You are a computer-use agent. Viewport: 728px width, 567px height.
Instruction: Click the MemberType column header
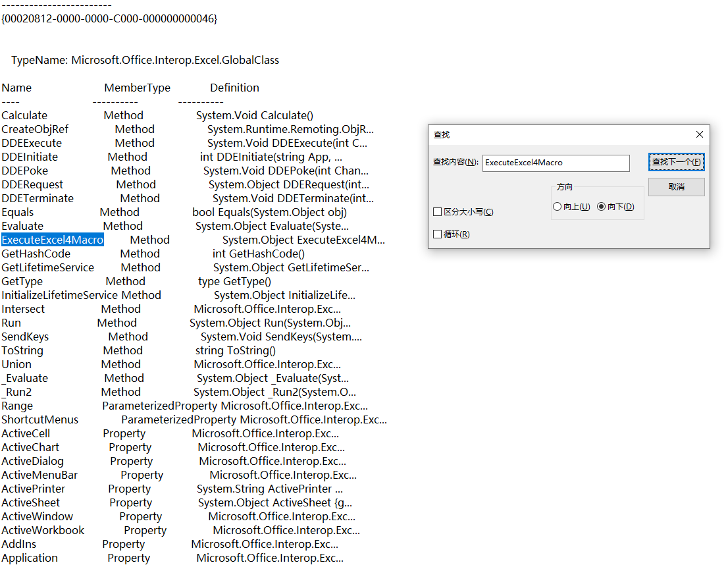138,88
